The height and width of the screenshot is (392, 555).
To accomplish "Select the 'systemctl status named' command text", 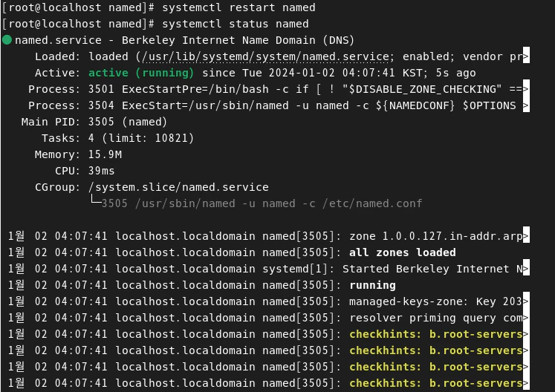I will [x=236, y=24].
